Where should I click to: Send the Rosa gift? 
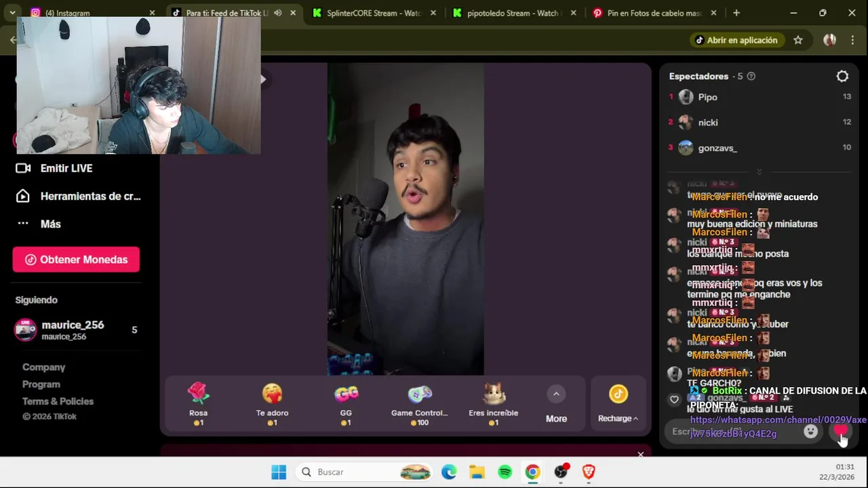[198, 404]
